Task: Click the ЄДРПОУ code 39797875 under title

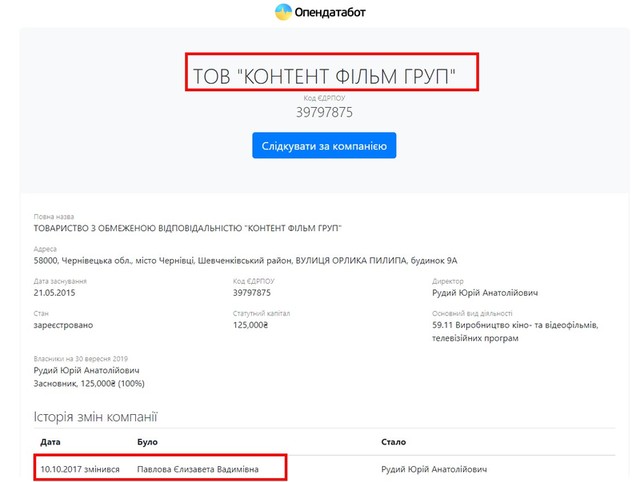Action: click(x=323, y=113)
